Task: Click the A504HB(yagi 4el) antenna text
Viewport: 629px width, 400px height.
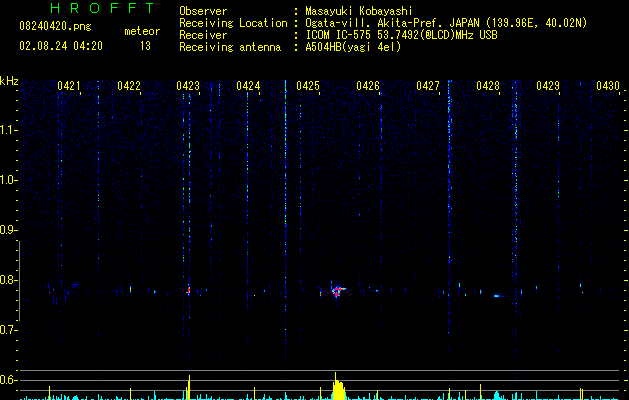Action: tap(353, 47)
